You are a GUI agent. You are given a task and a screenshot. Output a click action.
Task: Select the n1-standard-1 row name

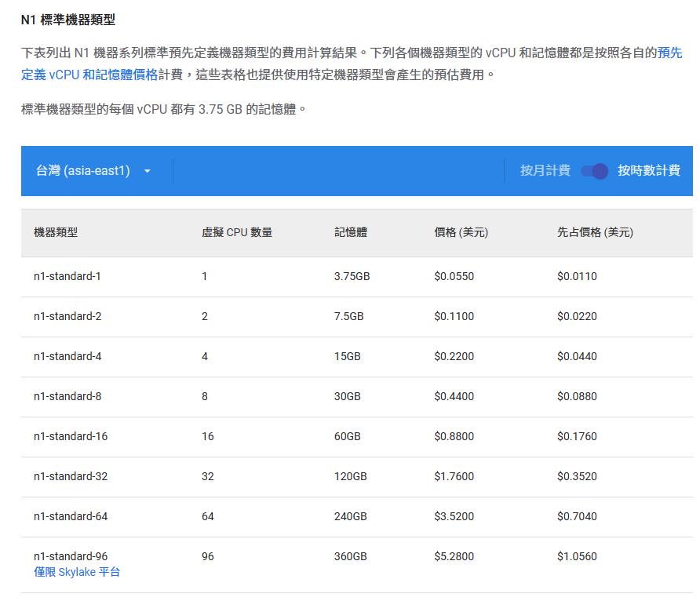[67, 276]
